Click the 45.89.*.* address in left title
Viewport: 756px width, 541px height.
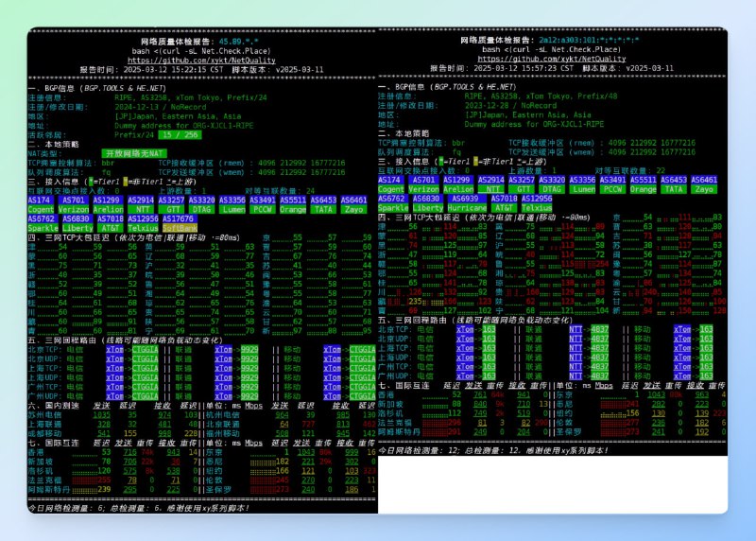coord(239,41)
